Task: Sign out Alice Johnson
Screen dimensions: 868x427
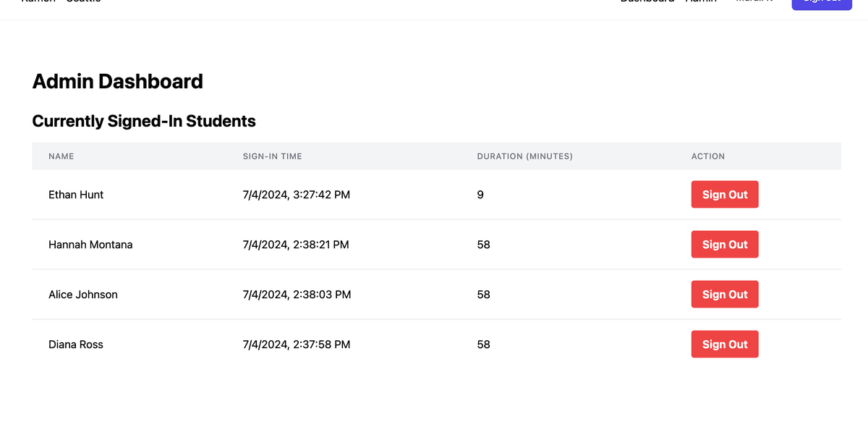Action: click(724, 294)
